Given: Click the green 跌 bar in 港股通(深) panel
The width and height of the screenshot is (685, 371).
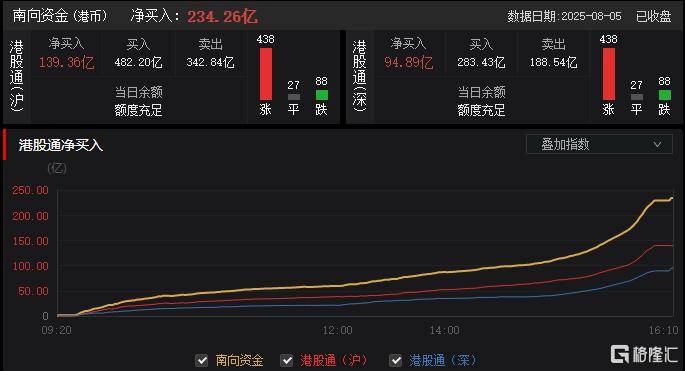Looking at the screenshot, I should pyautogui.click(x=664, y=95).
